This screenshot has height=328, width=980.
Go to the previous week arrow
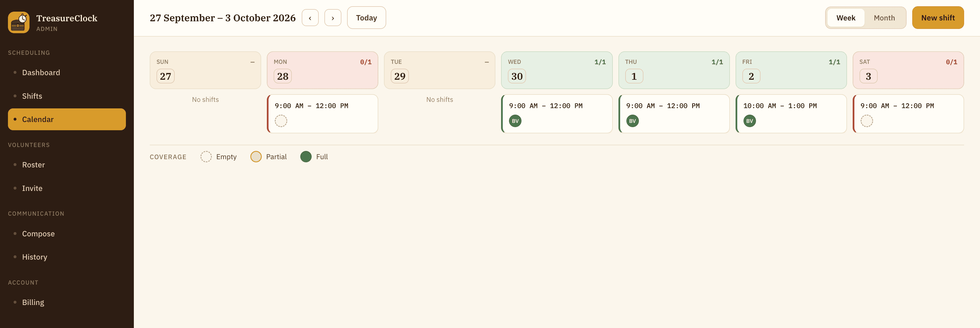click(310, 18)
